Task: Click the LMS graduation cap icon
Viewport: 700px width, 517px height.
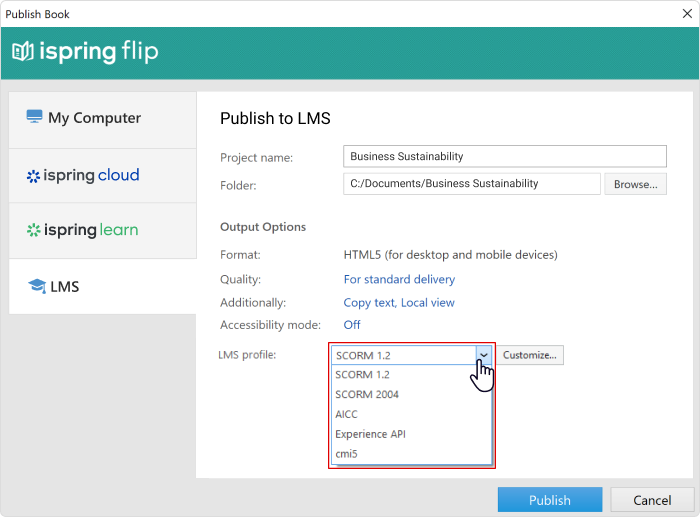Action: [x=37, y=286]
